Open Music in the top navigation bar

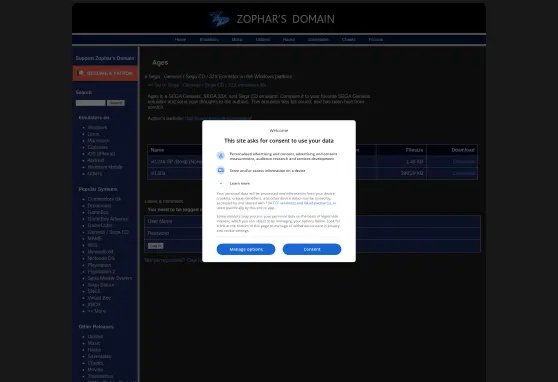[237, 40]
